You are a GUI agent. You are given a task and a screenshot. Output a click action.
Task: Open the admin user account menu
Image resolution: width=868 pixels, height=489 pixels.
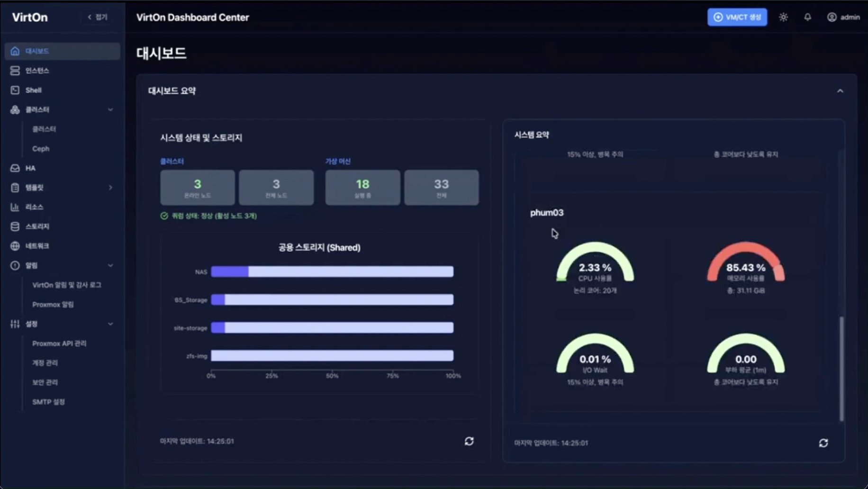[x=843, y=17]
